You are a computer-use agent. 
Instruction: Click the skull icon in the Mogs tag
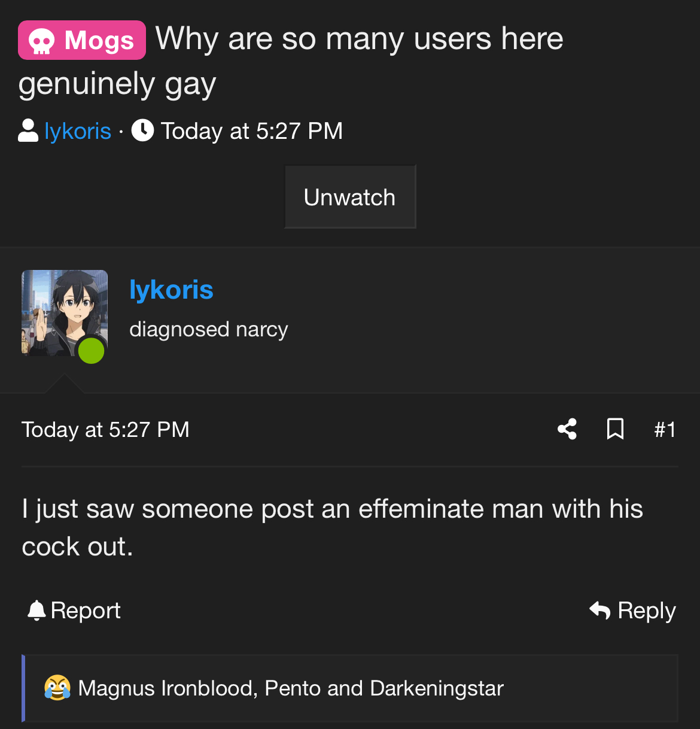(x=41, y=41)
